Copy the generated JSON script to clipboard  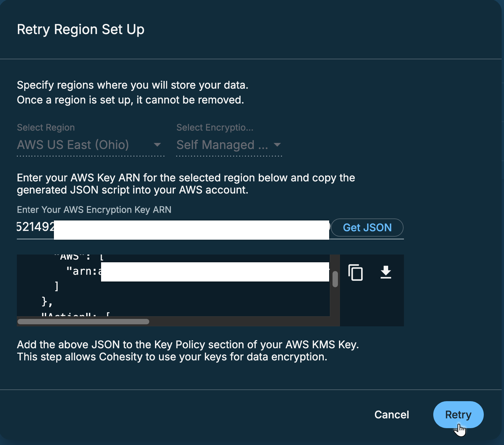[x=355, y=272]
